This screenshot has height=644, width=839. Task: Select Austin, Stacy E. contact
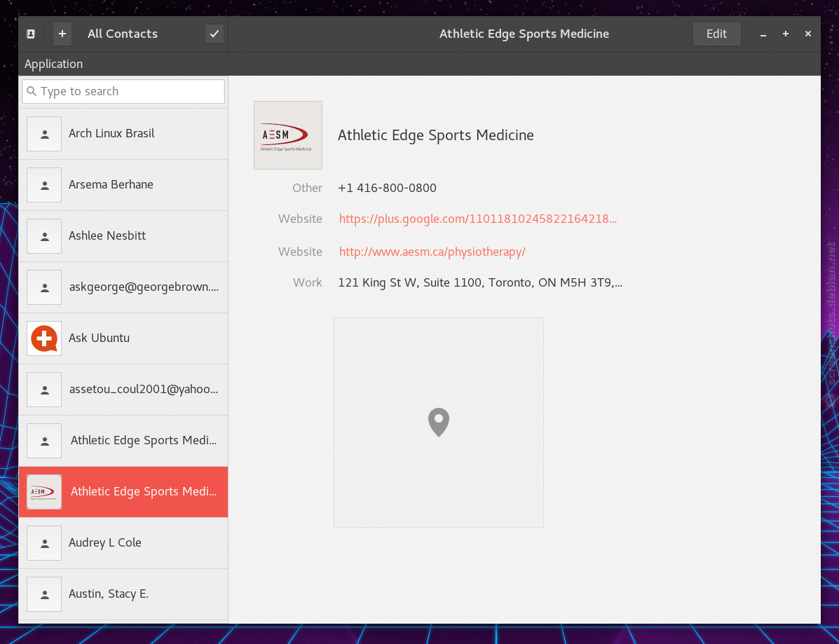point(123,594)
